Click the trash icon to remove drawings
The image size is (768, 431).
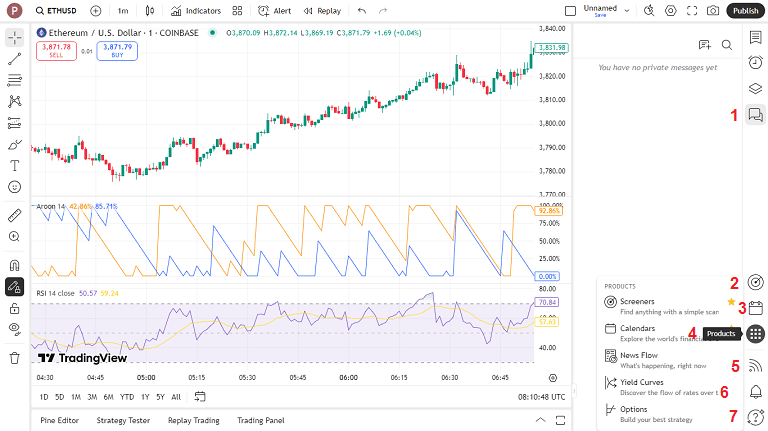pyautogui.click(x=15, y=357)
